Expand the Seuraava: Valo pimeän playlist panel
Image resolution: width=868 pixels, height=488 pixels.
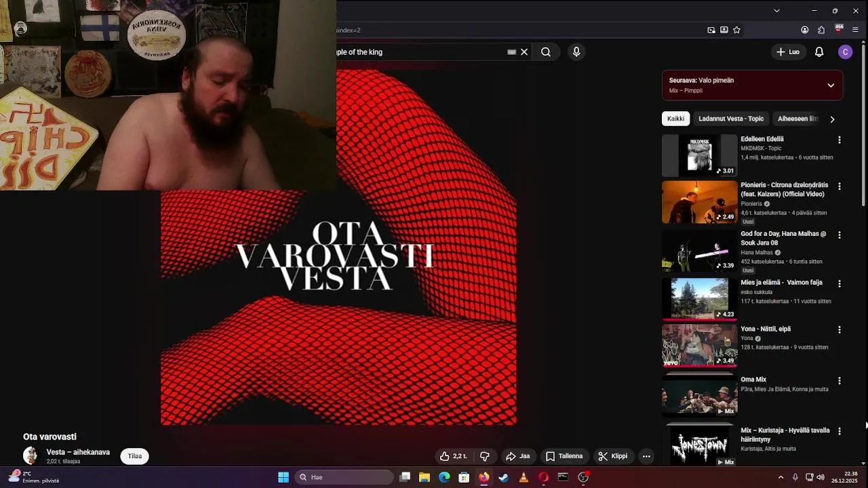[x=831, y=85]
